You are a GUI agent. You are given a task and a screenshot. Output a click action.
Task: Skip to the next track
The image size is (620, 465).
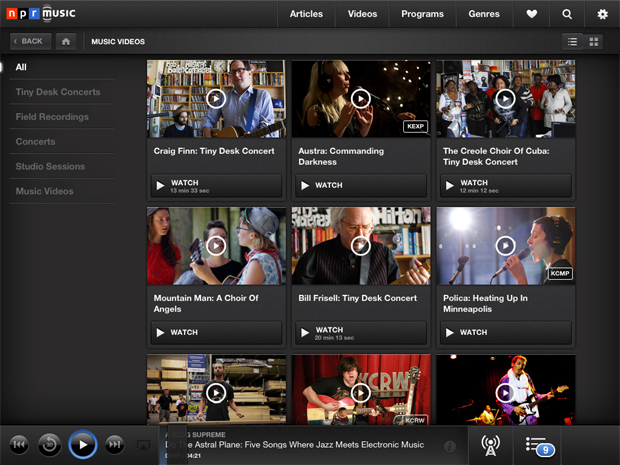click(x=114, y=444)
